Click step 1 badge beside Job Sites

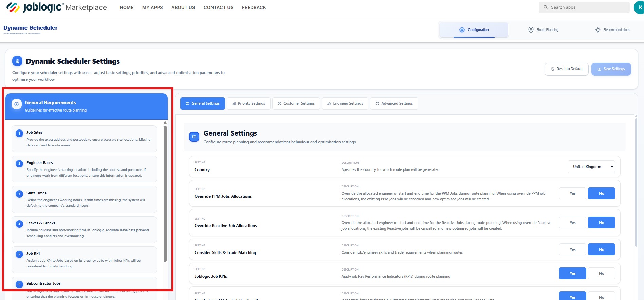(19, 134)
